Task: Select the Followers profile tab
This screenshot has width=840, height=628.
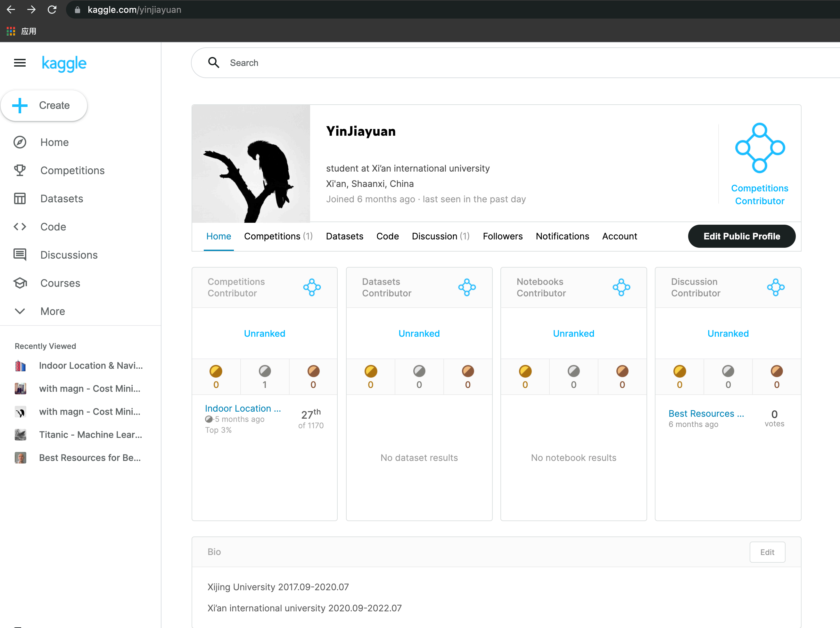Action: [502, 236]
